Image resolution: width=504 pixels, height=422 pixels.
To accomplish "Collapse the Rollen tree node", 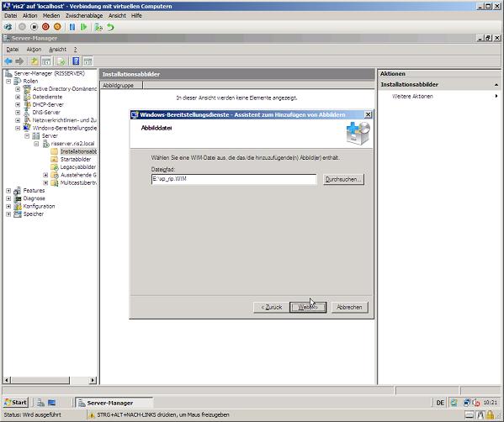I will pos(8,82).
